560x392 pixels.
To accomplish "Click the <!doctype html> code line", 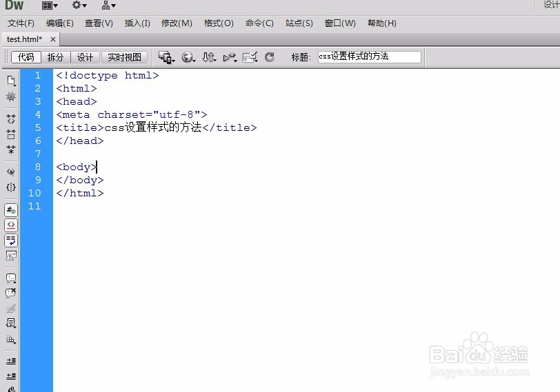I will click(x=108, y=76).
